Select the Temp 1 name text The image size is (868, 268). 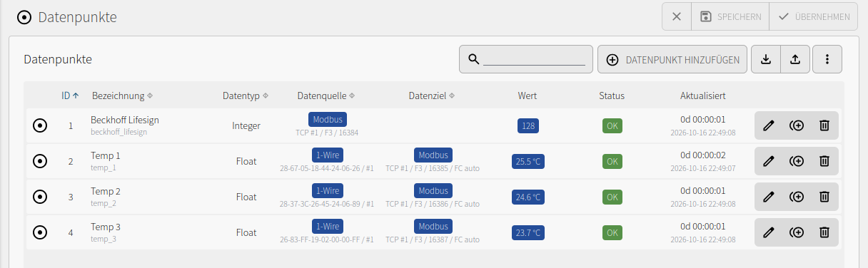tap(106, 155)
